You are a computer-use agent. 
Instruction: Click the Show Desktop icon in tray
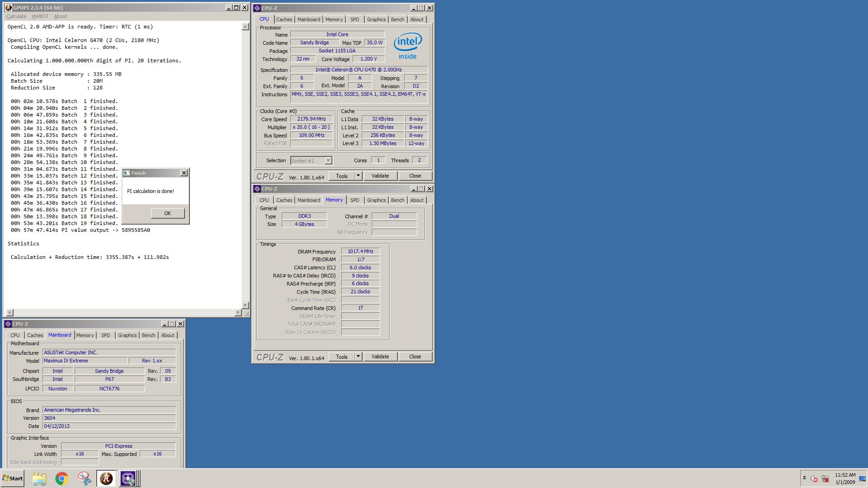click(x=863, y=479)
